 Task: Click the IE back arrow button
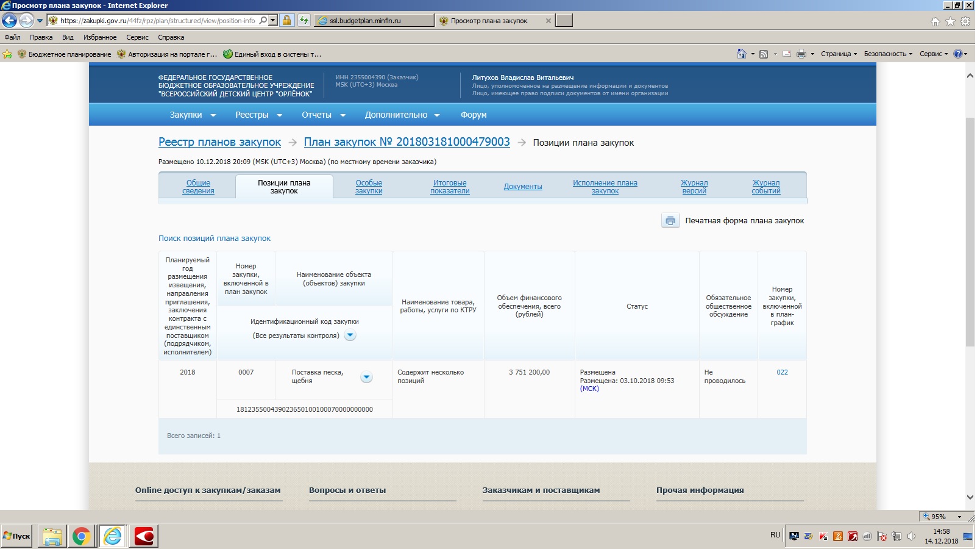(x=9, y=21)
